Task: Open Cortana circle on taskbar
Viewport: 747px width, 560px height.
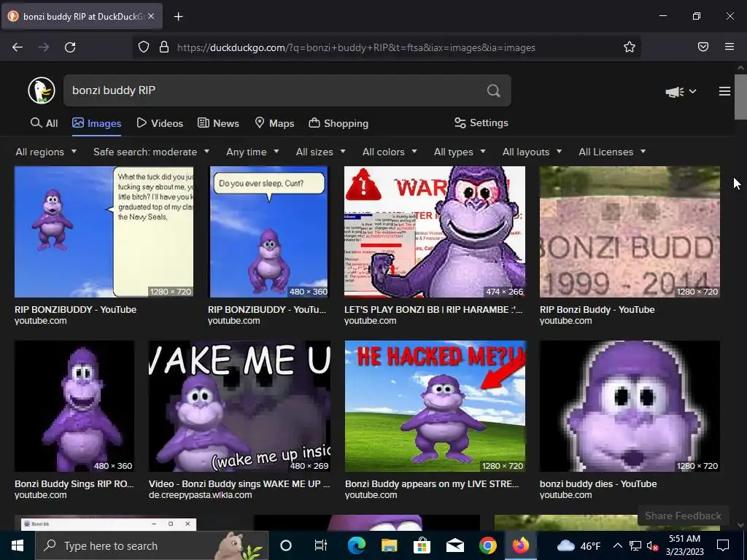Action: [286, 545]
